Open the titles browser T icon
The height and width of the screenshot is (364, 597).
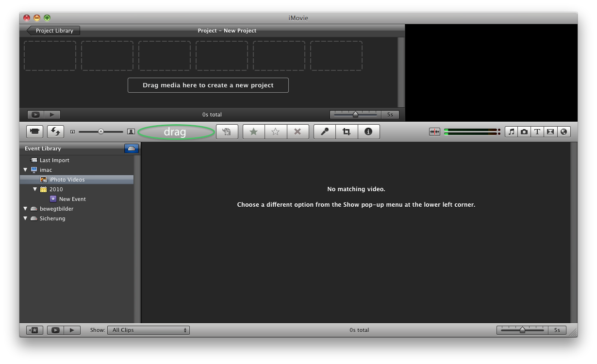[x=537, y=132]
